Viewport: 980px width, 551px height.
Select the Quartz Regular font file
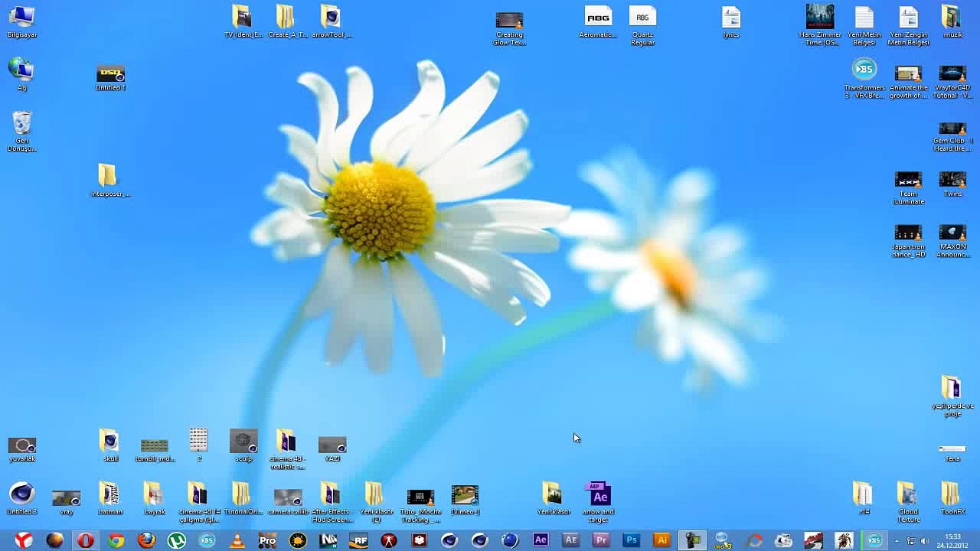(642, 18)
